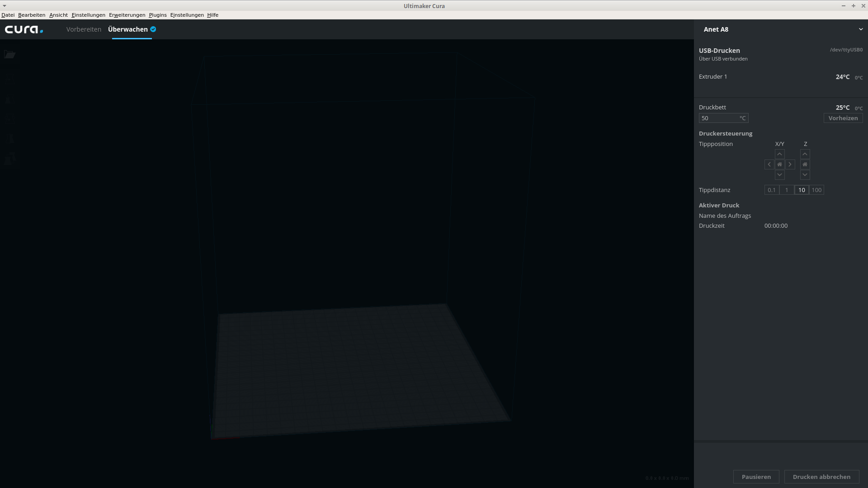
Task: Open the Datei menu
Action: pyautogui.click(x=8, y=15)
